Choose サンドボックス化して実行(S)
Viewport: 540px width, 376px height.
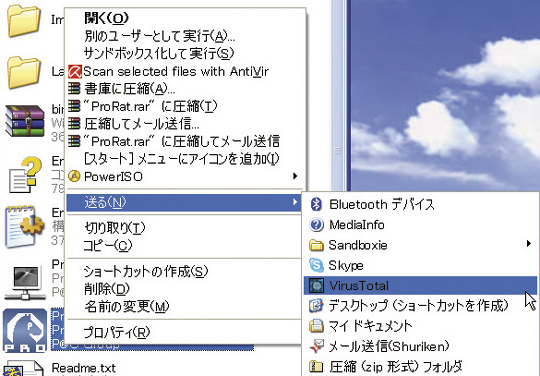coord(185,53)
